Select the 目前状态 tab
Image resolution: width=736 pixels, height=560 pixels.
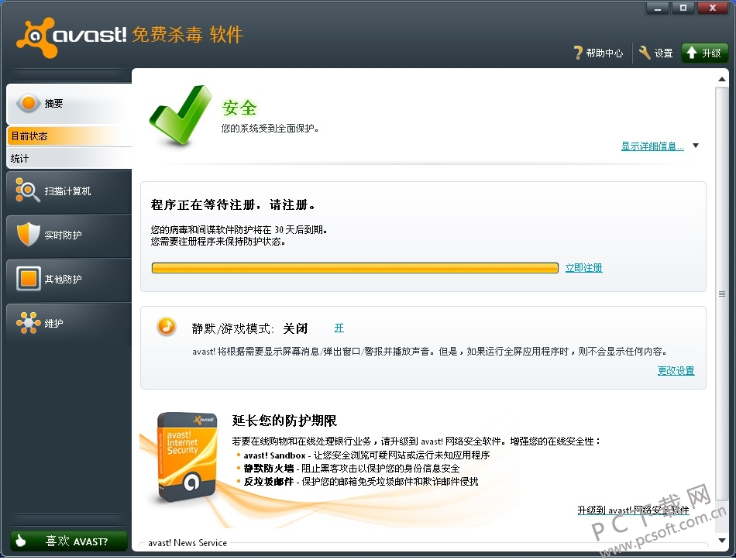coord(69,136)
